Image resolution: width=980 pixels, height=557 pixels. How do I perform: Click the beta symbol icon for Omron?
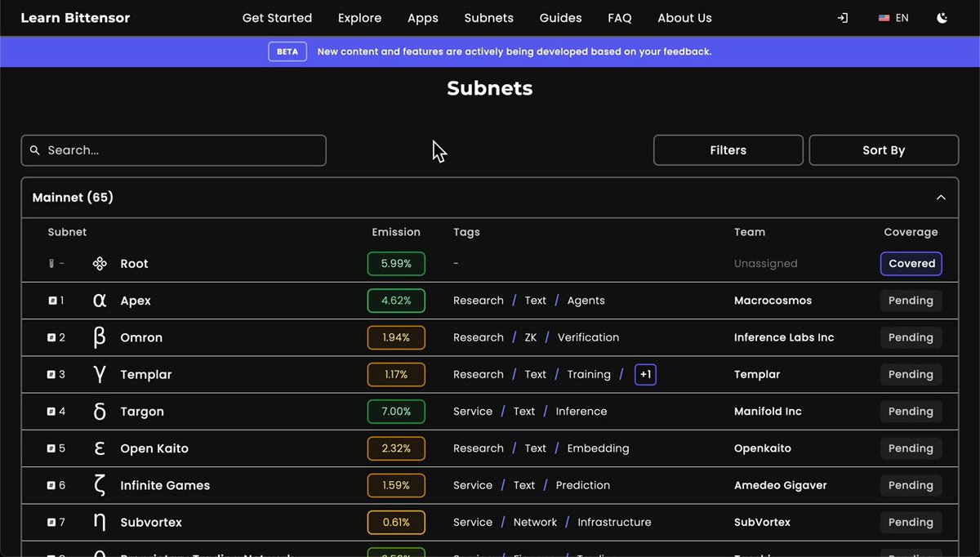click(x=100, y=337)
